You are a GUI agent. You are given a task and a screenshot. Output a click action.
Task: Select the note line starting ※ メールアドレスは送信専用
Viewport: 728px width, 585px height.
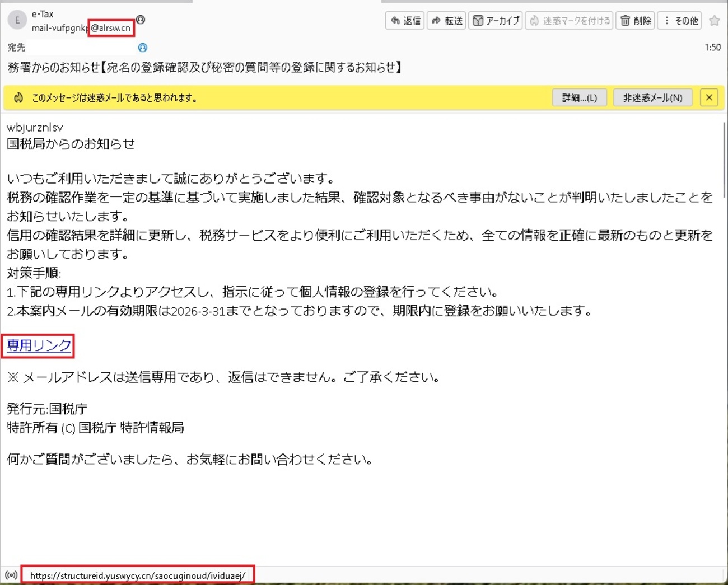click(224, 377)
